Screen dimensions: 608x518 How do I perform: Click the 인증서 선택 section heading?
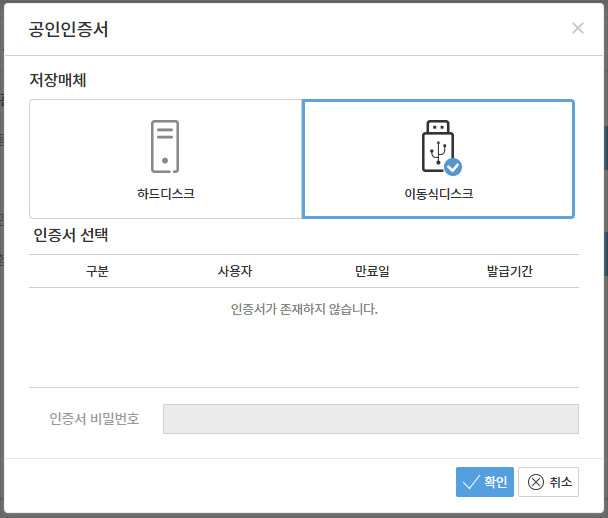click(x=71, y=236)
